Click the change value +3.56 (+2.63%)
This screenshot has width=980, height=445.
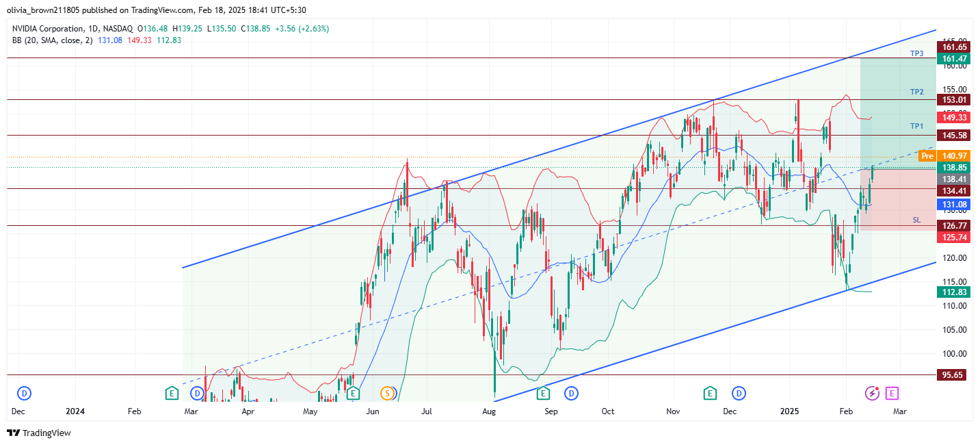[302, 29]
